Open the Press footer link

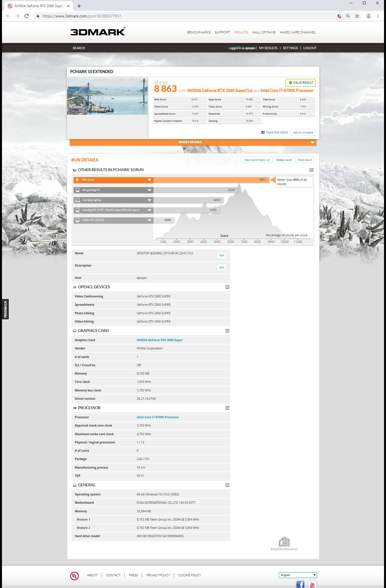(133, 575)
